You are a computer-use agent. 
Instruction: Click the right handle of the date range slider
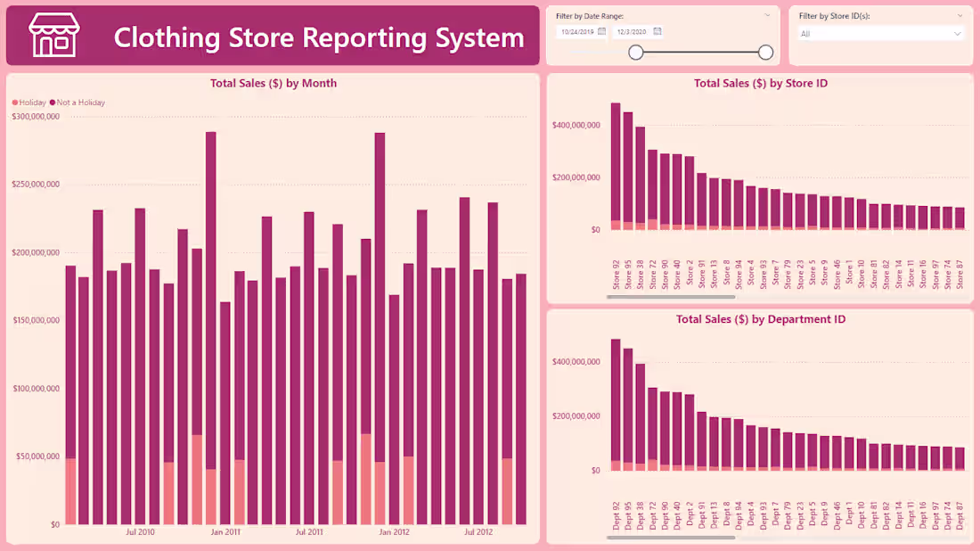coord(765,52)
